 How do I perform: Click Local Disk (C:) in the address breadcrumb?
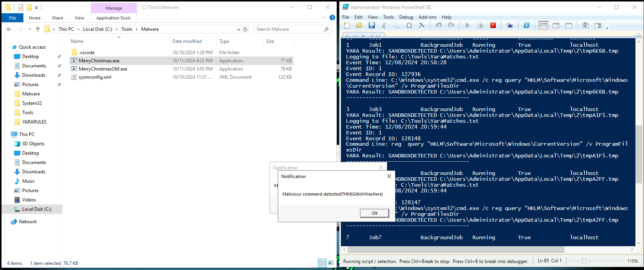pyautogui.click(x=98, y=29)
